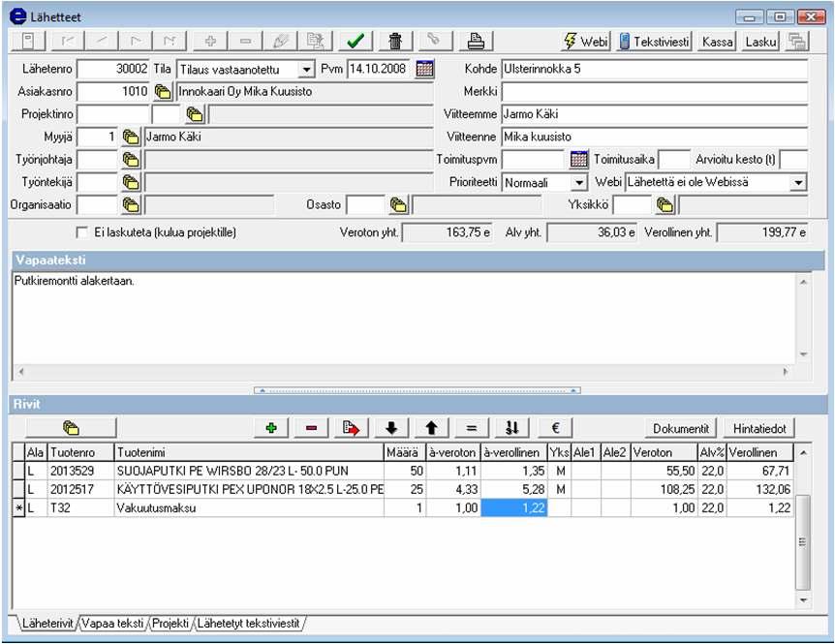The width and height of the screenshot is (835, 644).
Task: Go to last record arrow
Action: pyautogui.click(x=170, y=41)
